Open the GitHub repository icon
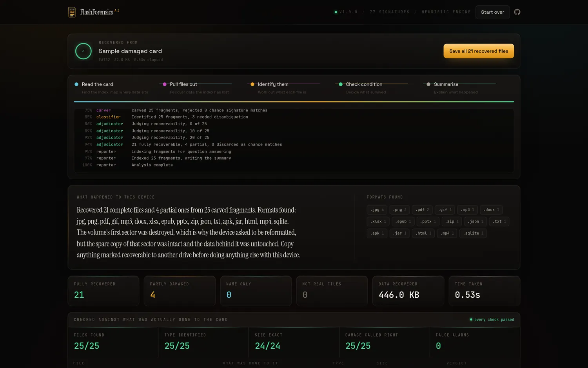This screenshot has width=588, height=368. click(x=517, y=12)
